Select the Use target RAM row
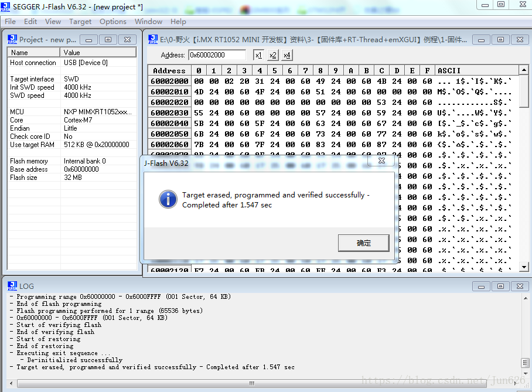This screenshot has width=532, height=392. click(72, 145)
